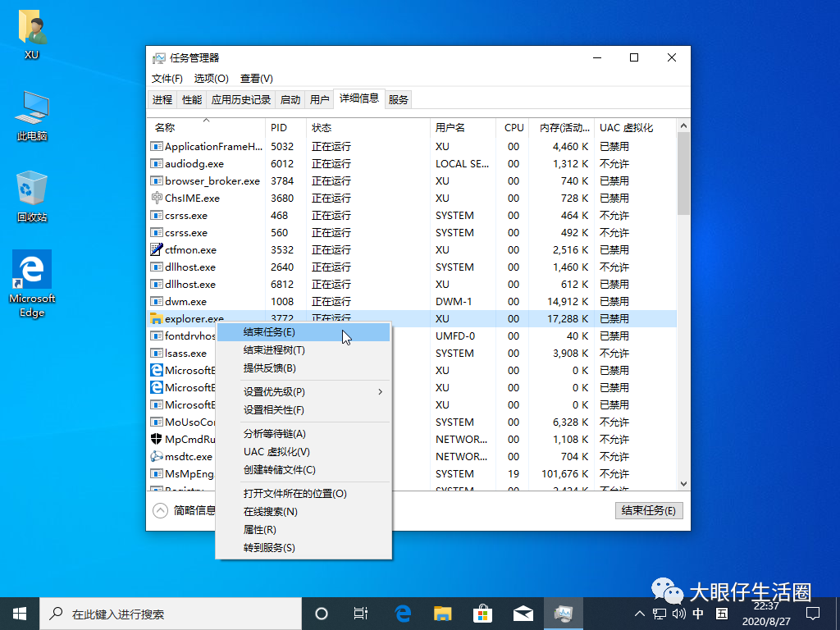Click the Task Manager icon in the taskbar
840x630 pixels.
pyautogui.click(x=563, y=613)
